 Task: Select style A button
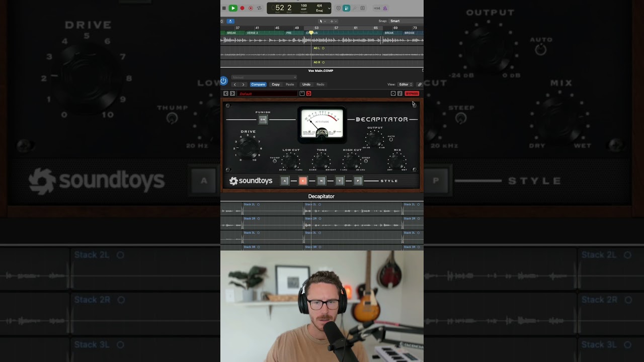285,181
